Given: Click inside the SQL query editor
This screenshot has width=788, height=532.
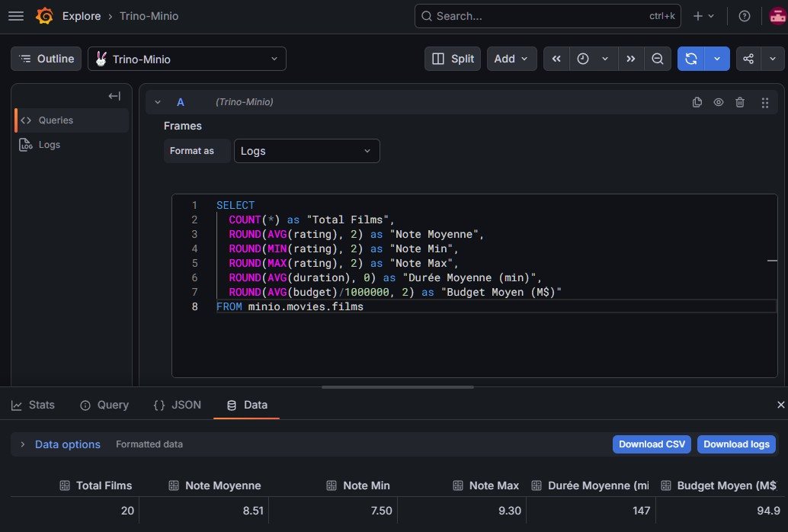Looking at the screenshot, I should pyautogui.click(x=475, y=286).
